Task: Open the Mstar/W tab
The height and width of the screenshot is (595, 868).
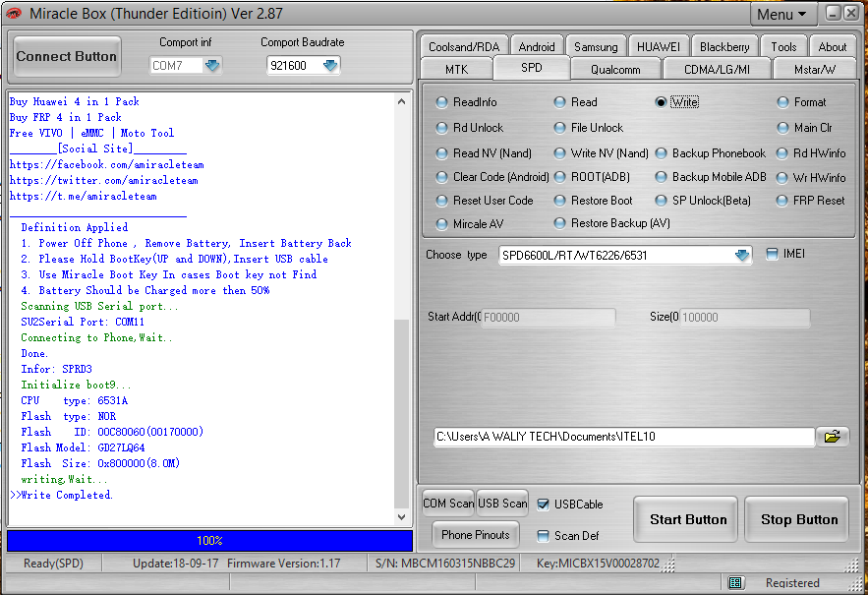Action: pyautogui.click(x=814, y=69)
